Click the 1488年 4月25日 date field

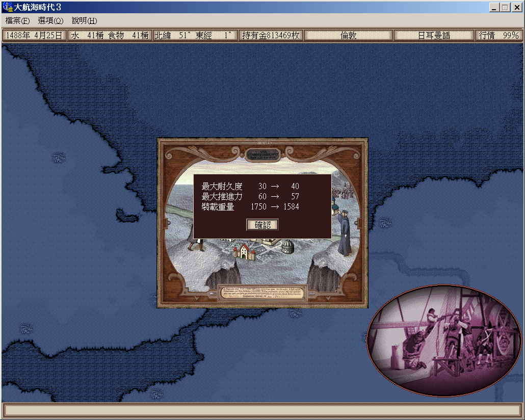tap(34, 36)
